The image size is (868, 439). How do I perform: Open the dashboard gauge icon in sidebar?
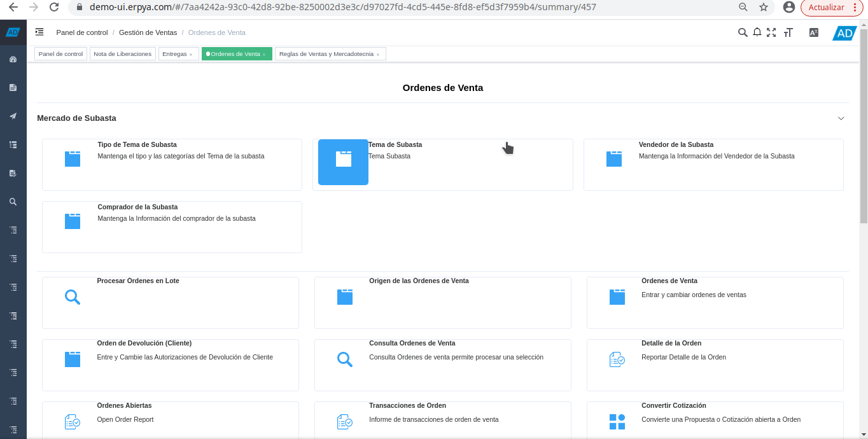(13, 59)
